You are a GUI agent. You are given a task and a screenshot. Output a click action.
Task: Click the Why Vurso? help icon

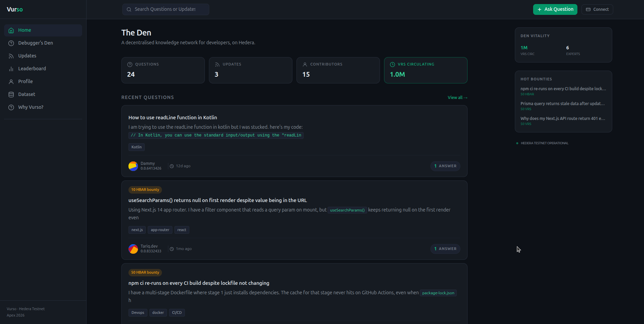tap(11, 107)
